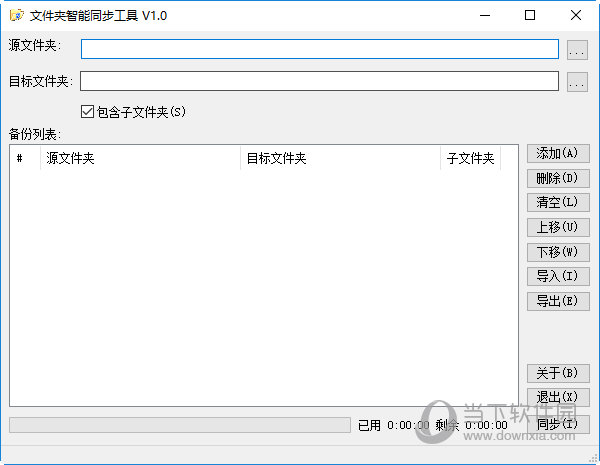
Task: Open the browse button for the target folder
Action: [577, 82]
